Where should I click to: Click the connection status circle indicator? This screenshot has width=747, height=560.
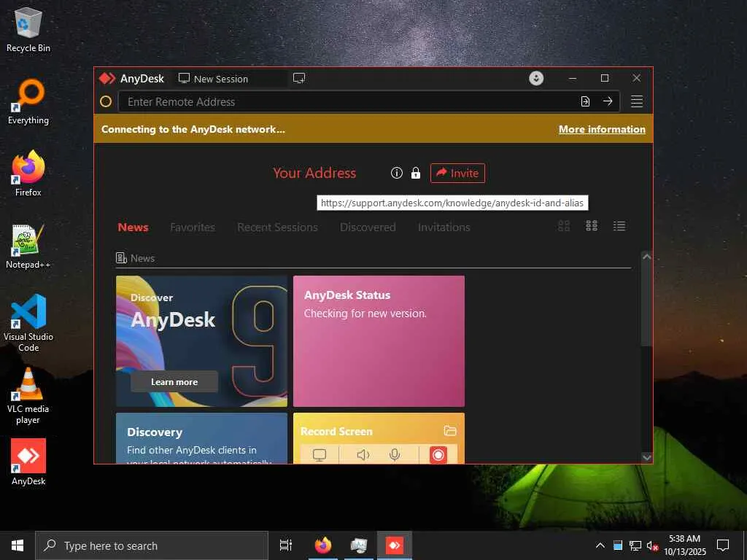pos(106,101)
